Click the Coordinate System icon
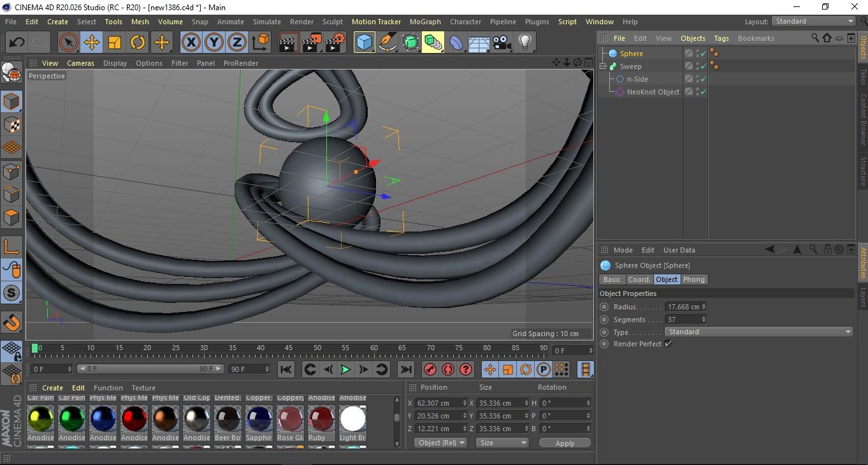 pyautogui.click(x=260, y=43)
